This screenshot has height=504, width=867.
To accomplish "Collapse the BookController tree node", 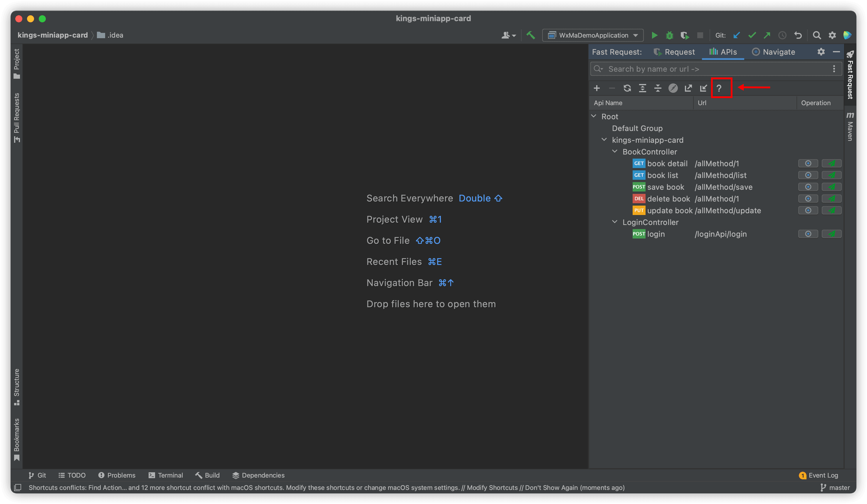I will pos(614,152).
